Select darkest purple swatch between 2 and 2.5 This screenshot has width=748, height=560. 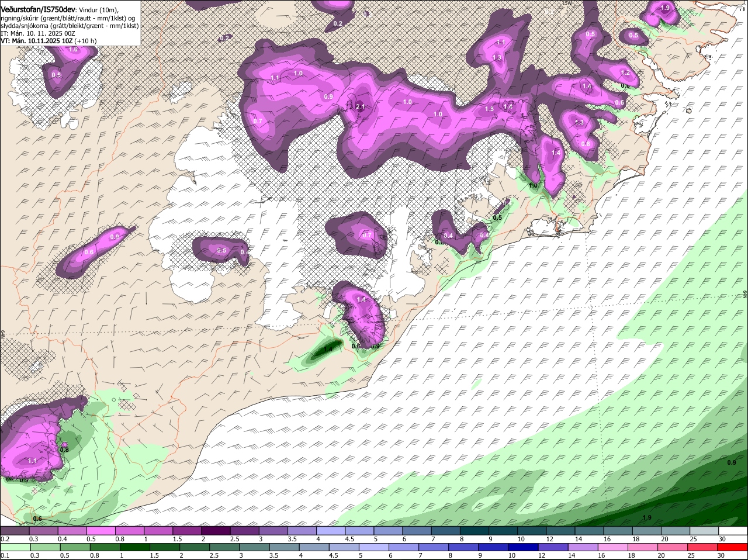(216, 531)
